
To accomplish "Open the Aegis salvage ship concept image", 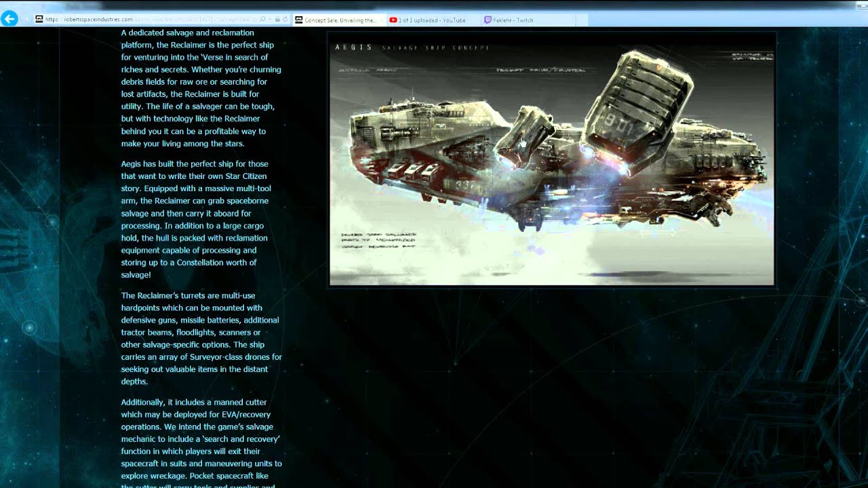I will click(x=551, y=160).
